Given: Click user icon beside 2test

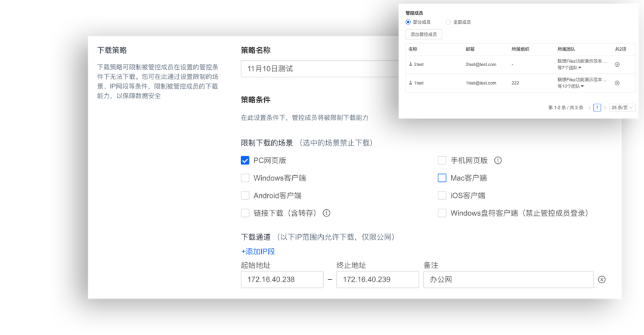Looking at the screenshot, I should 410,64.
